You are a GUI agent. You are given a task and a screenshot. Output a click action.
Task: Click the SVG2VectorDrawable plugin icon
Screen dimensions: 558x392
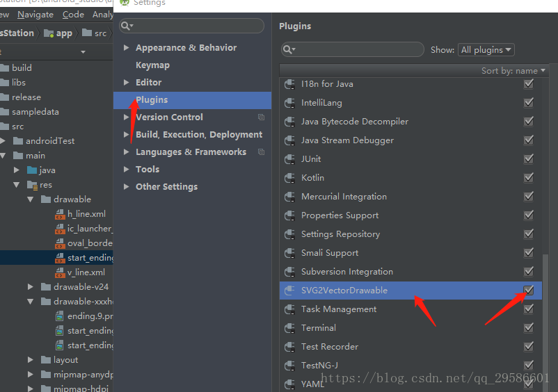[x=289, y=291]
